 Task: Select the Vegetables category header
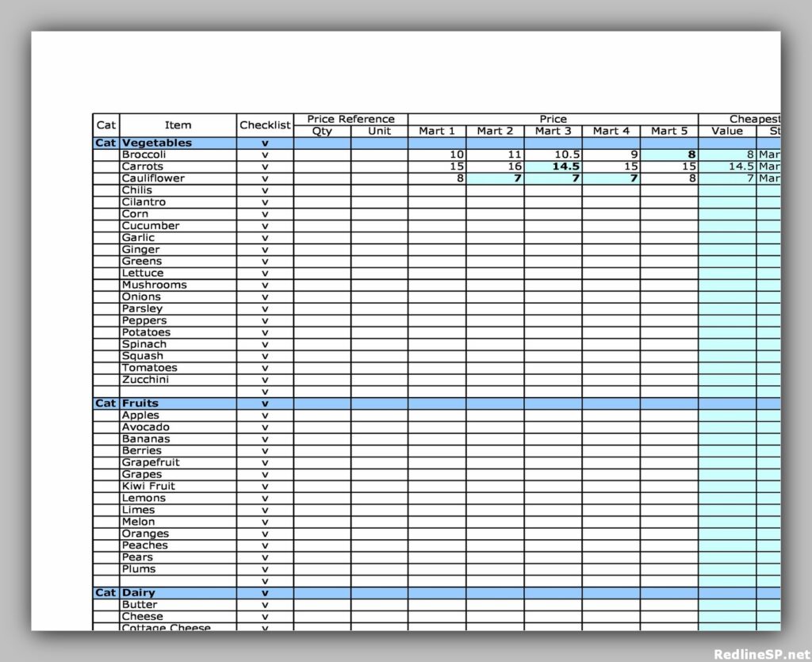pos(178,143)
